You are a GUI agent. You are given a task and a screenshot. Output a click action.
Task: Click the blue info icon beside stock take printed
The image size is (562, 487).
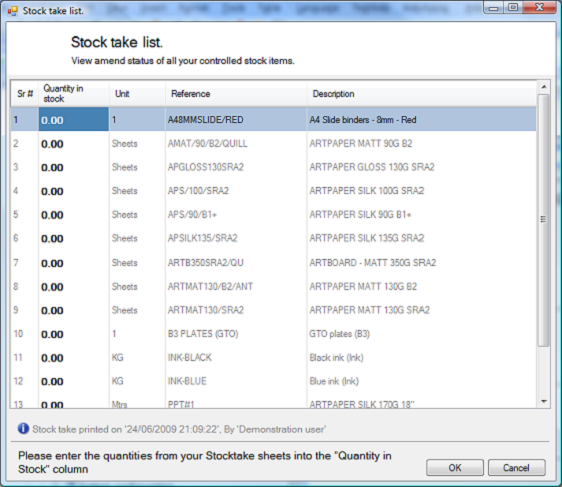pos(23,429)
